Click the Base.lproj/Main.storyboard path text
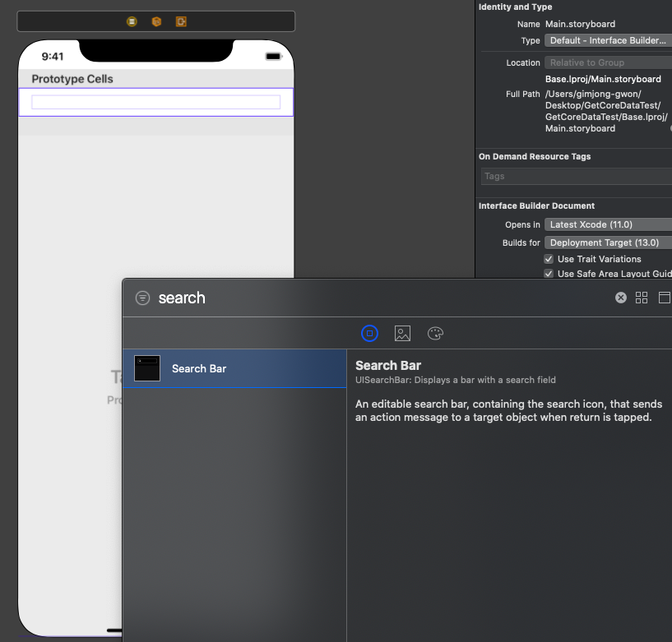This screenshot has width=672, height=642. (x=603, y=79)
